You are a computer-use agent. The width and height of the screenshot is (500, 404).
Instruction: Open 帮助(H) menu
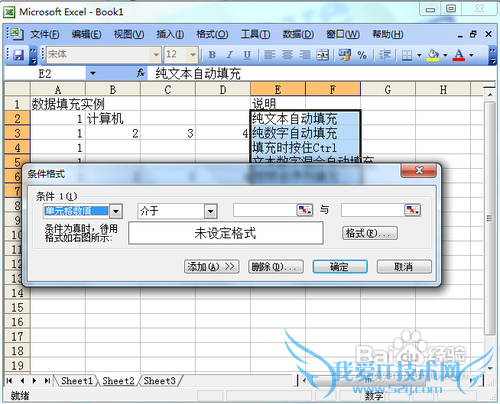[x=387, y=34]
